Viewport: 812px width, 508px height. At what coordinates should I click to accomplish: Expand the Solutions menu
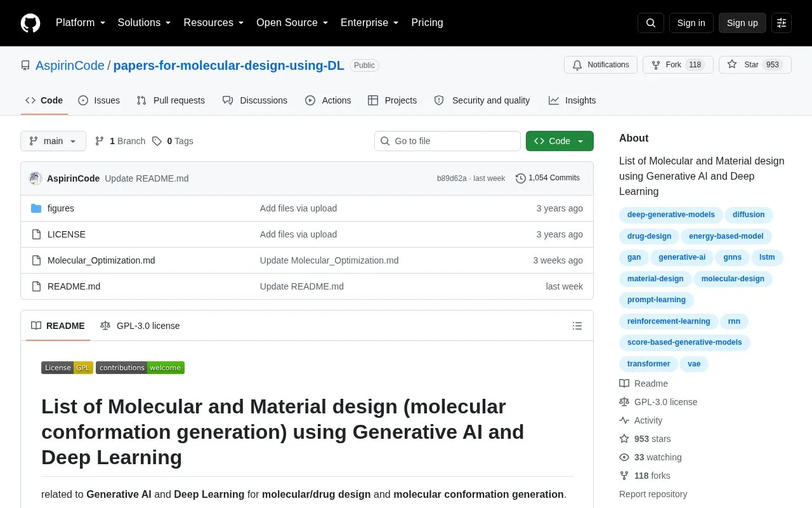pos(145,23)
